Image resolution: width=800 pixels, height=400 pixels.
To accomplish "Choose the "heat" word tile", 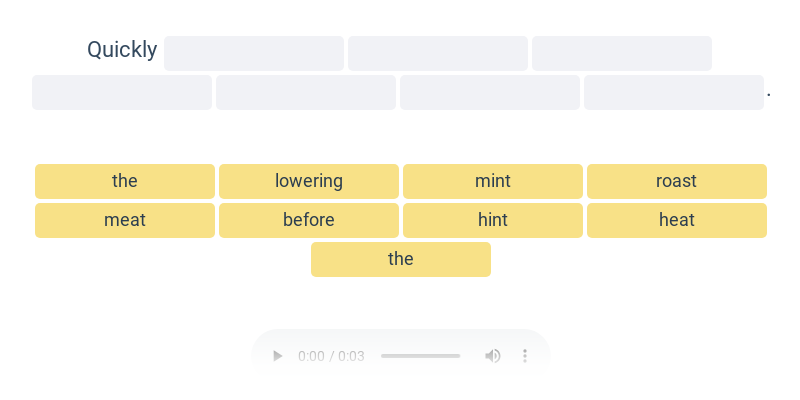I will pyautogui.click(x=677, y=220).
